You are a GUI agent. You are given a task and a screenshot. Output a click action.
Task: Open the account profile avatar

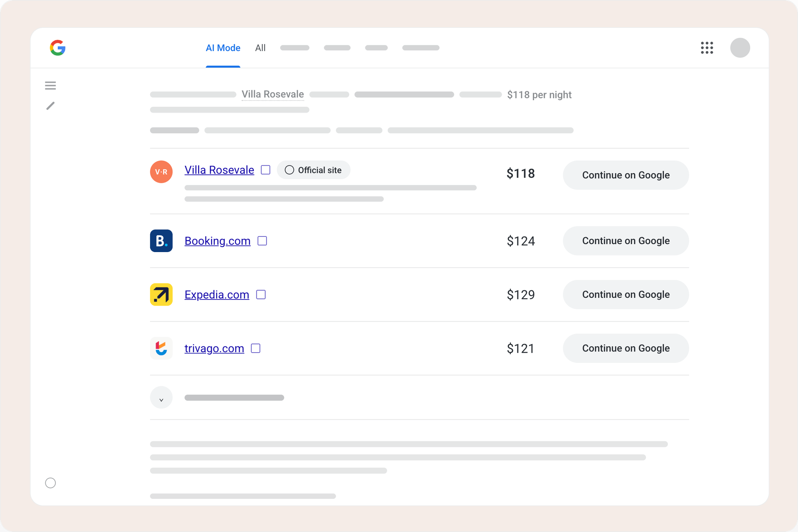click(740, 48)
